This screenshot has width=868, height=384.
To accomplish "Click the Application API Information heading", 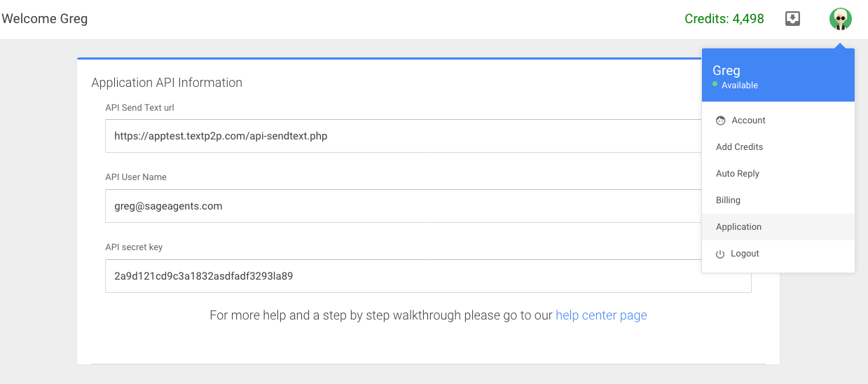I will [x=167, y=83].
